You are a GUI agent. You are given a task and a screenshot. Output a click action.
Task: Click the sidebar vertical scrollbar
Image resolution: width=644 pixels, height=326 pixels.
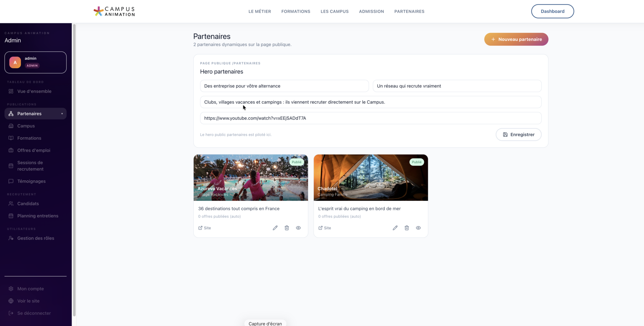click(x=74, y=170)
